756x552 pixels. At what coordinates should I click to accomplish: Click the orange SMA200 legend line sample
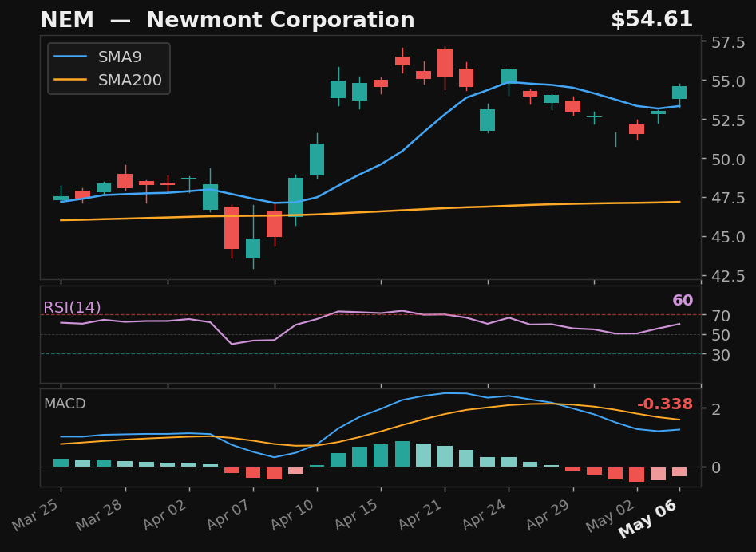pos(70,80)
